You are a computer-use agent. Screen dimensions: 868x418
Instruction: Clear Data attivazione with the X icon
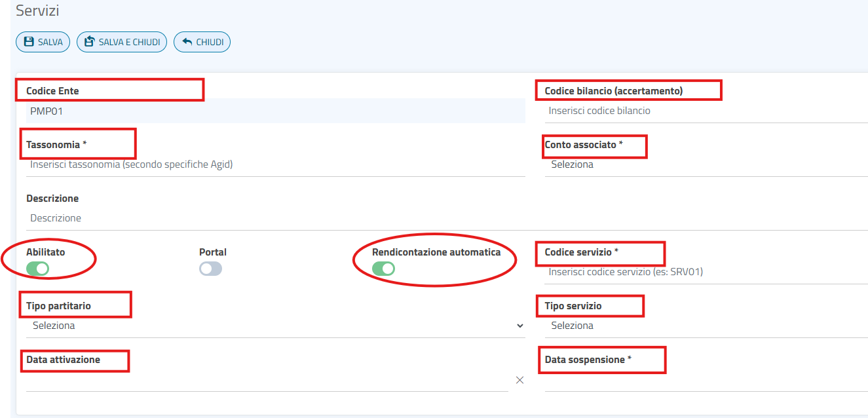519,380
